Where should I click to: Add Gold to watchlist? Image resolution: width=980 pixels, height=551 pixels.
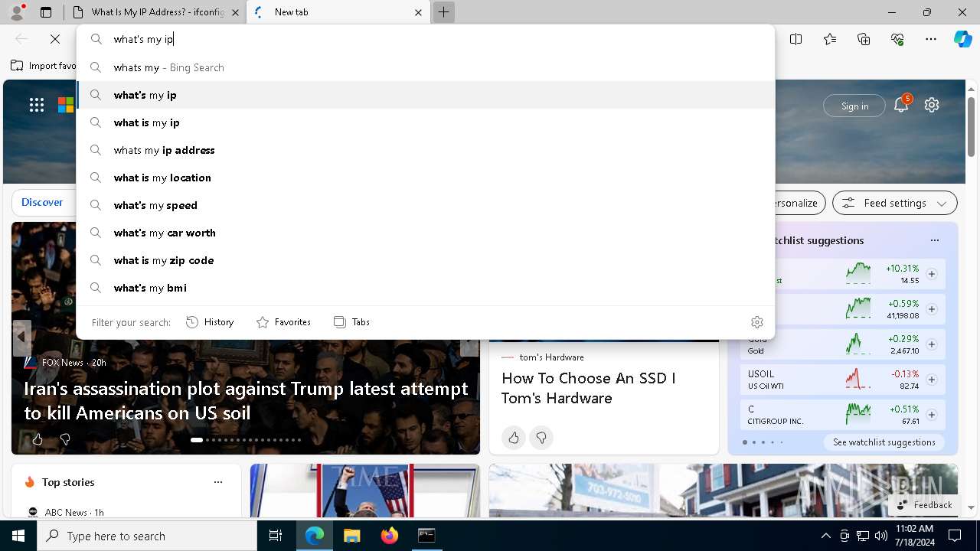(x=932, y=344)
